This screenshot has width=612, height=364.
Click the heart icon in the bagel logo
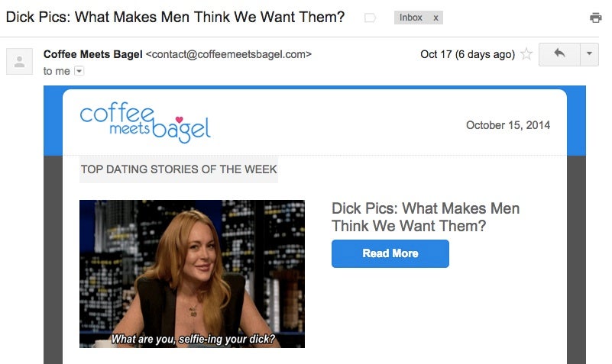click(x=179, y=119)
